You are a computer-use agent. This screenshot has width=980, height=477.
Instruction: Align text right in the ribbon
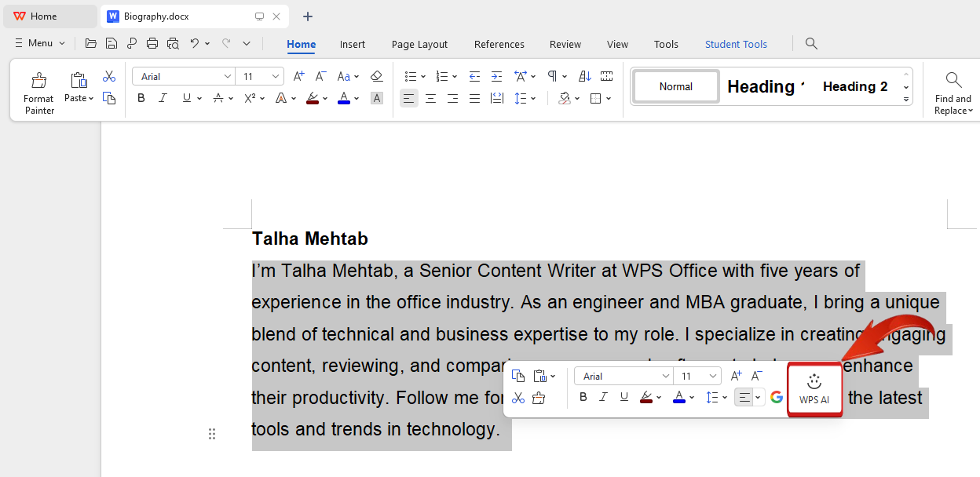point(452,98)
